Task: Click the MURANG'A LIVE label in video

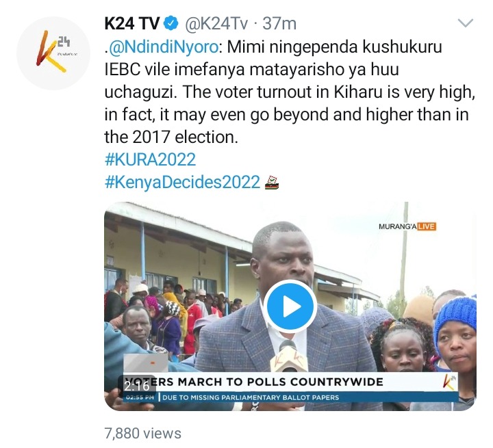Action: pos(407,226)
